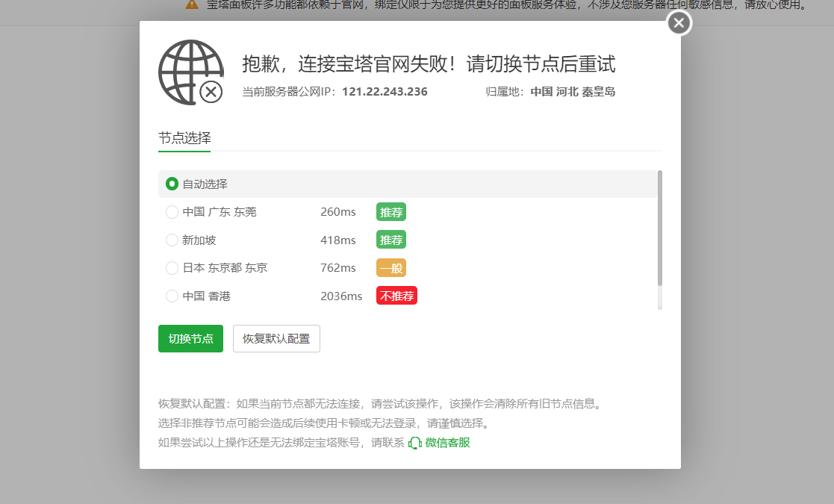Click the 418ms latency value
The width and height of the screenshot is (834, 504).
337,240
